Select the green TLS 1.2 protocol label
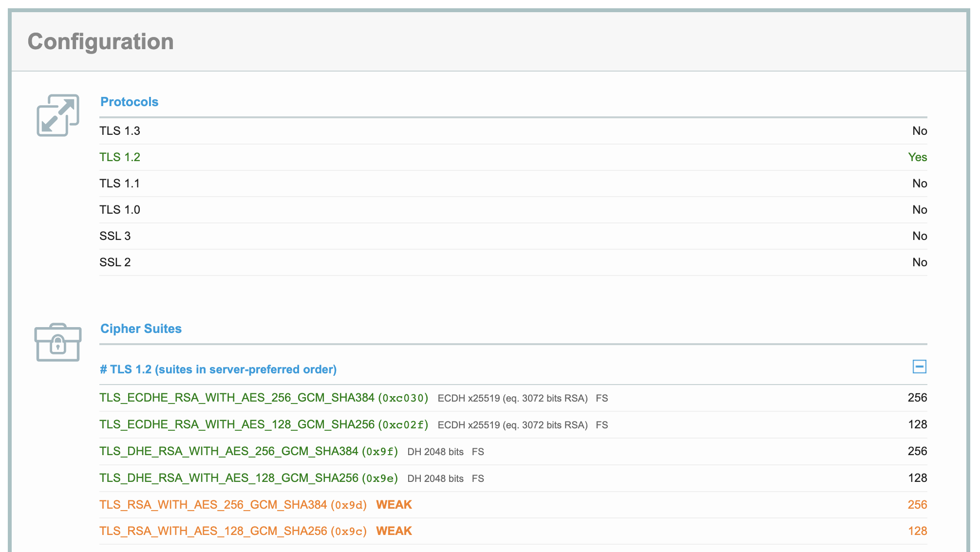Screen dimensions: 980x552 click(120, 157)
